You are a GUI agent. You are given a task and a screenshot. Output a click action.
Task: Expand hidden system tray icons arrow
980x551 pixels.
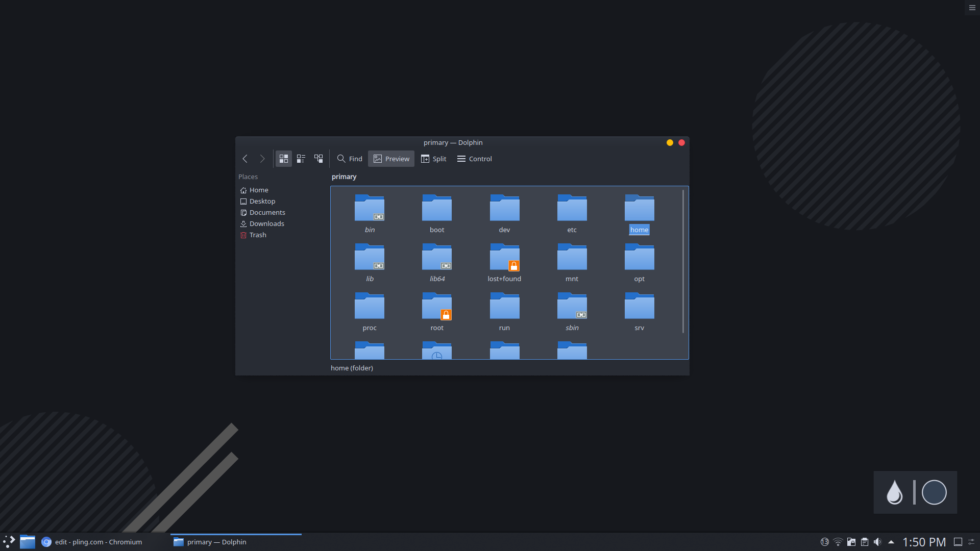891,542
